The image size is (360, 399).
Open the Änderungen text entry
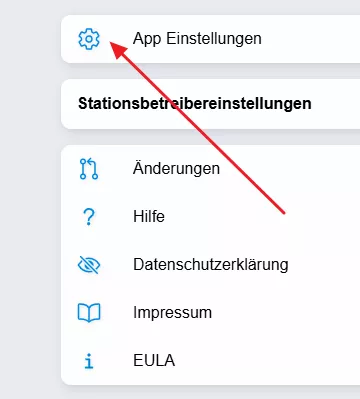click(x=176, y=168)
